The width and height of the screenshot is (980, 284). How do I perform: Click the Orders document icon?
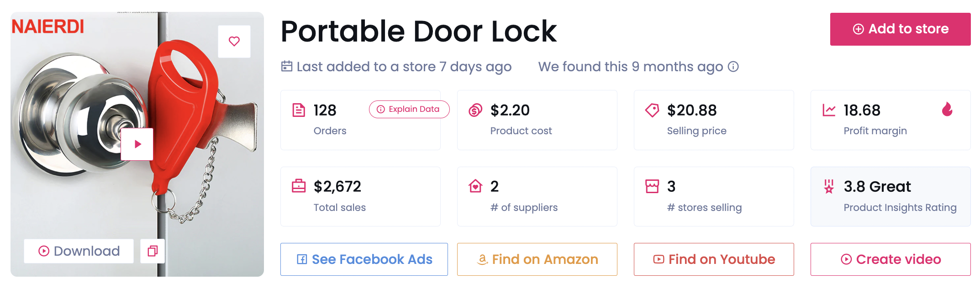(299, 110)
